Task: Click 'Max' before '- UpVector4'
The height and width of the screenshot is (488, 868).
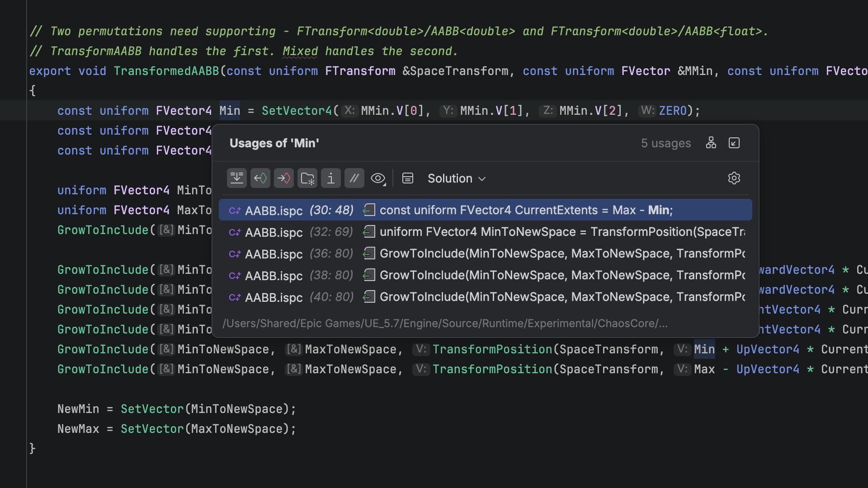Action: [704, 369]
